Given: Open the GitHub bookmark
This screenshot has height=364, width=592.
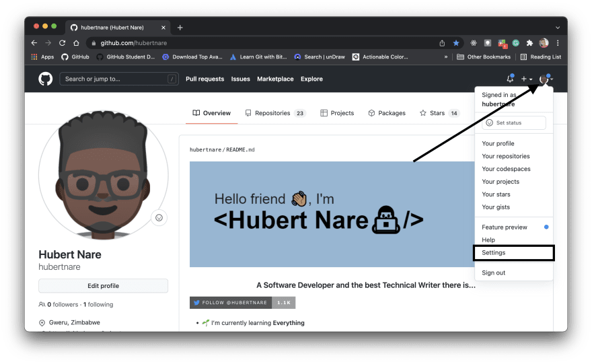Looking at the screenshot, I should [x=75, y=57].
